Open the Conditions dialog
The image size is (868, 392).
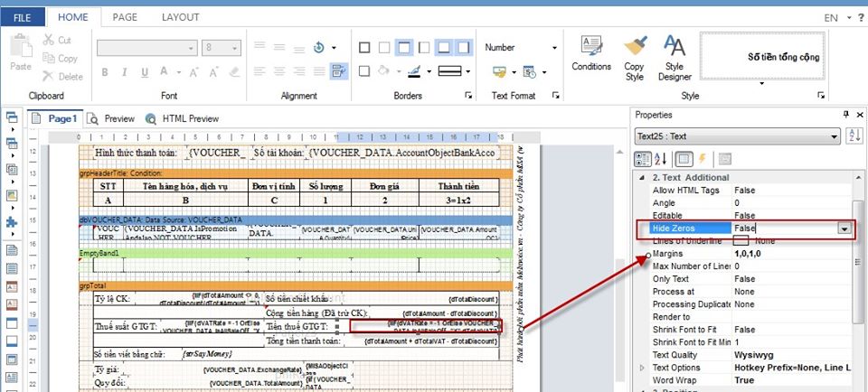591,53
